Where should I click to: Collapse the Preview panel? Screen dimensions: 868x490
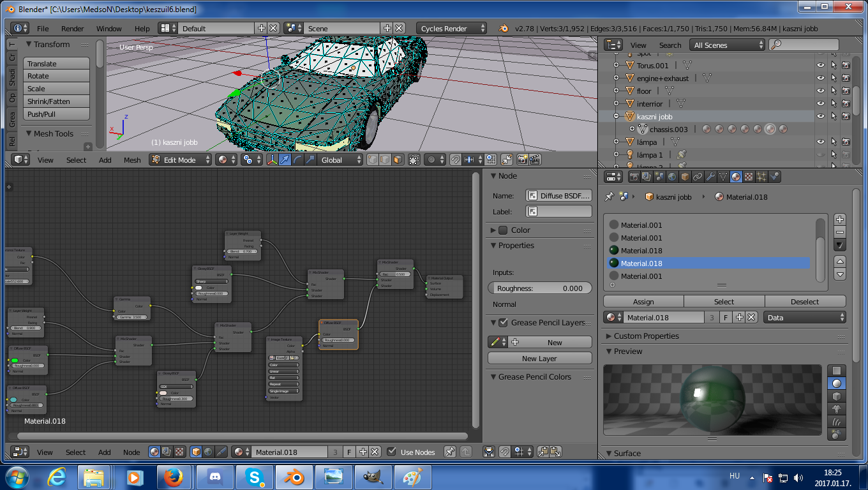point(608,351)
